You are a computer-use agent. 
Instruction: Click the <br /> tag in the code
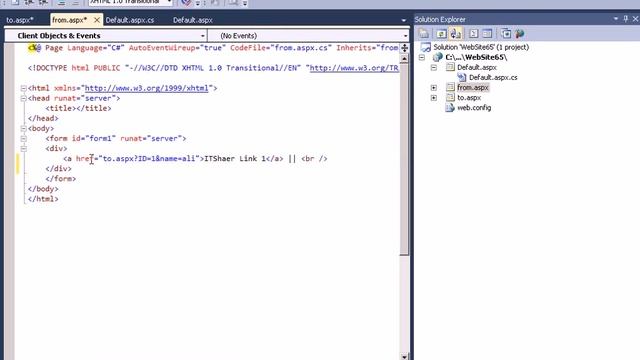click(x=314, y=159)
